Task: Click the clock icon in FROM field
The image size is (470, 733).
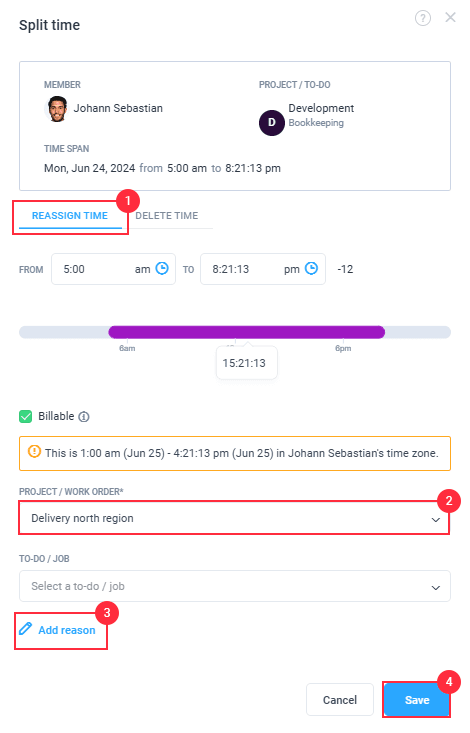Action: tap(162, 268)
